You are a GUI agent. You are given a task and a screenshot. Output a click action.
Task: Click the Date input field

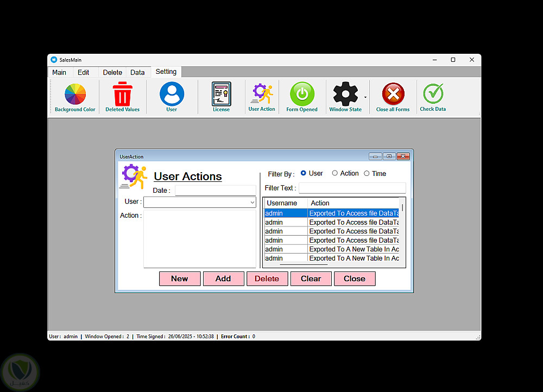click(x=216, y=191)
